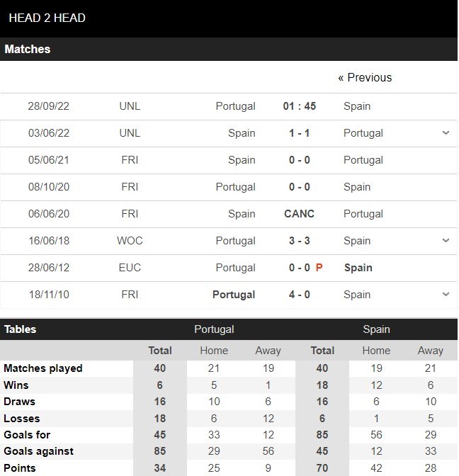Select the 1 - 1 score result
This screenshot has width=459, height=476.
pyautogui.click(x=300, y=133)
